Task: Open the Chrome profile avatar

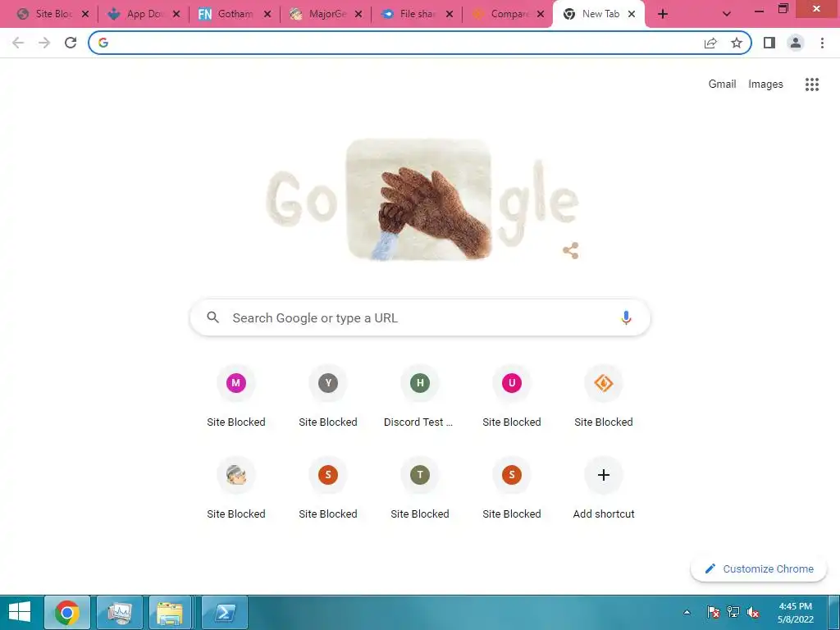Action: tap(796, 43)
